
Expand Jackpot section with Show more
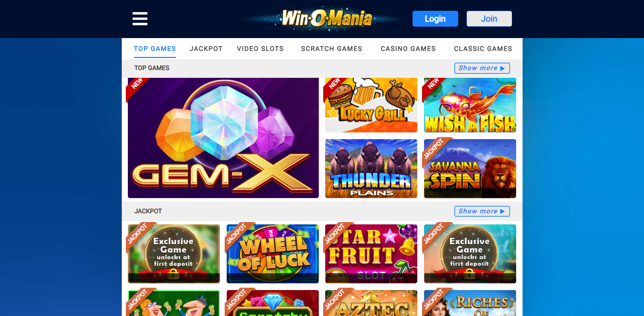click(x=482, y=211)
